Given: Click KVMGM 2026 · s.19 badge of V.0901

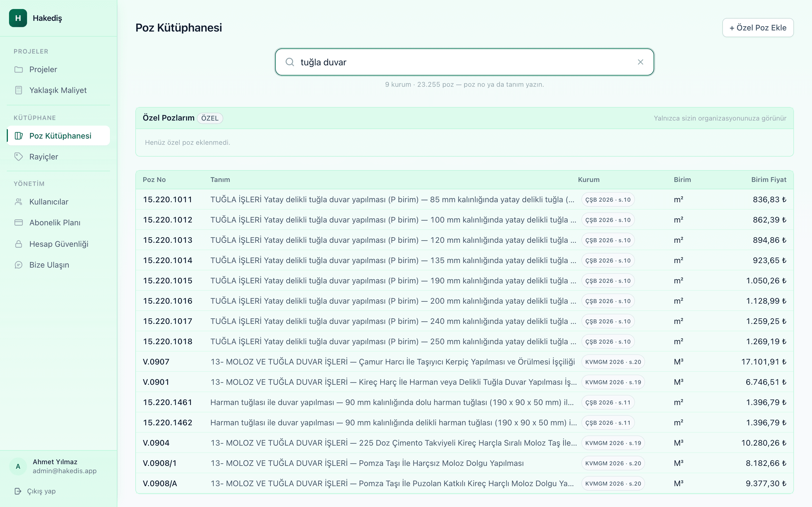Looking at the screenshot, I should point(613,382).
